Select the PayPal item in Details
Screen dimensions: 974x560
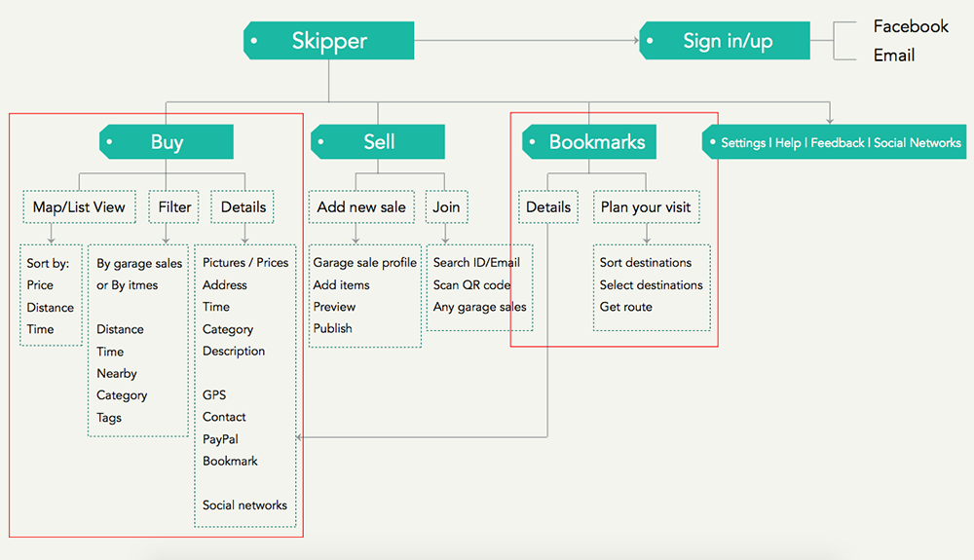coord(220,439)
